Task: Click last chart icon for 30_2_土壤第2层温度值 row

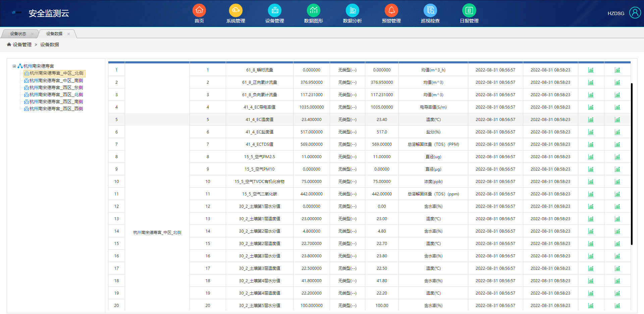Action: [618, 244]
